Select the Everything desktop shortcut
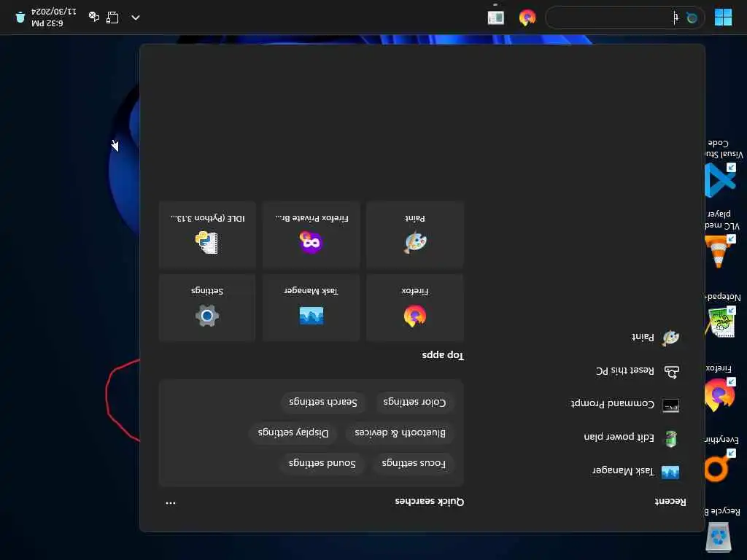 click(x=720, y=458)
